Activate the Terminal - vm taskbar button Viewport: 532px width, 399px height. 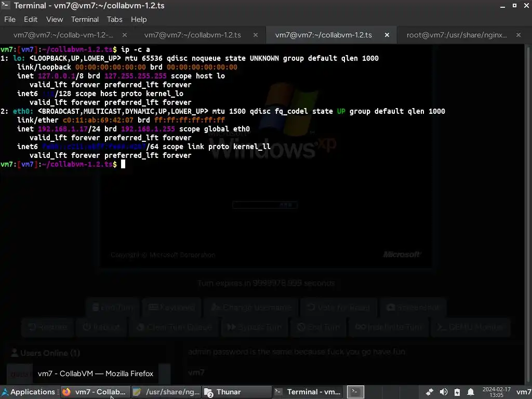[x=307, y=392]
